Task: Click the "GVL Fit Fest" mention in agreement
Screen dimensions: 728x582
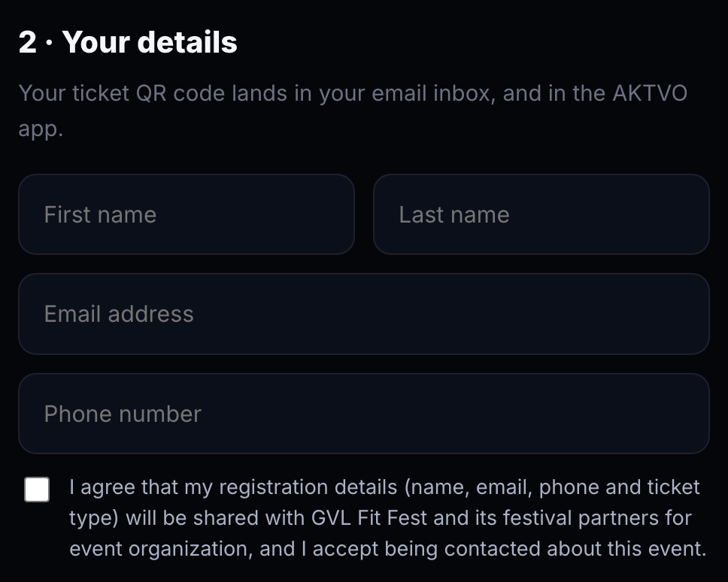Action: click(x=369, y=518)
